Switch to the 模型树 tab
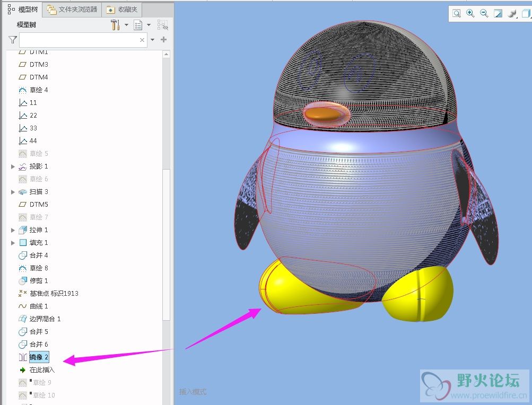The image size is (532, 405). 23,9
